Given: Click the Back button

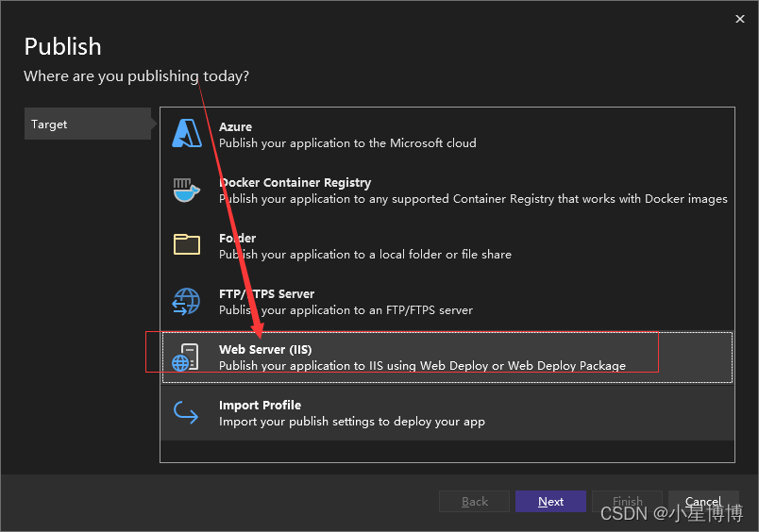Looking at the screenshot, I should [474, 502].
